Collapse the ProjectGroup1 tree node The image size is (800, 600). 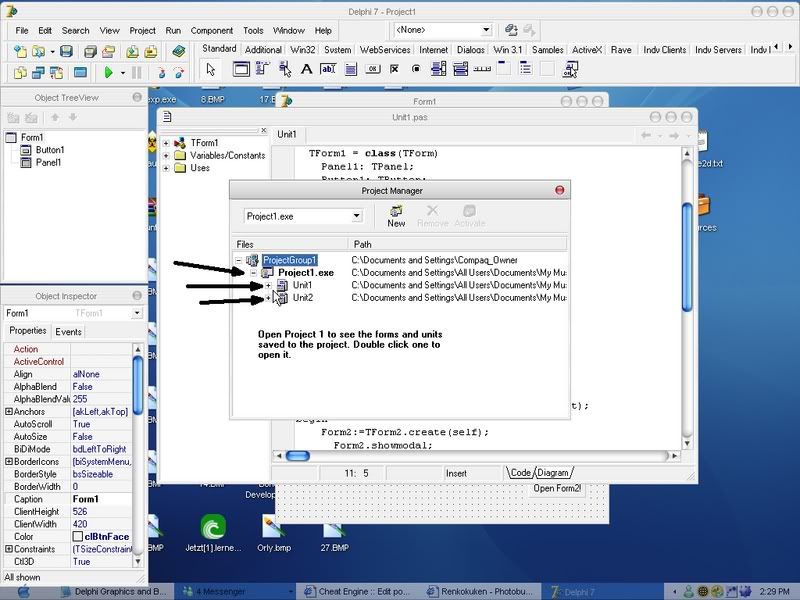239,260
